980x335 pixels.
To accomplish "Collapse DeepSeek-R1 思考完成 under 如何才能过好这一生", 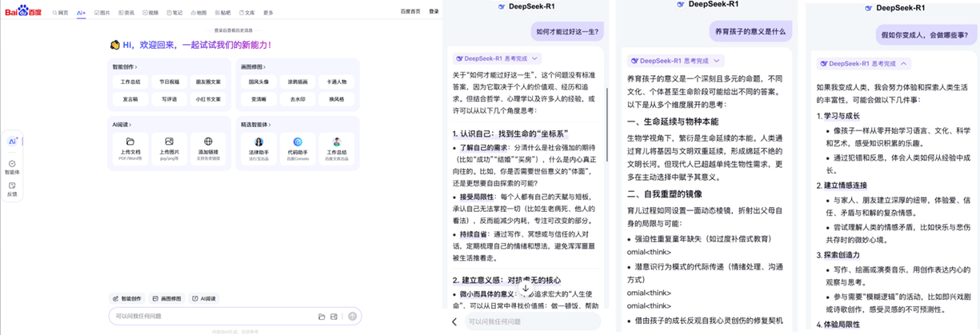I will pyautogui.click(x=497, y=58).
